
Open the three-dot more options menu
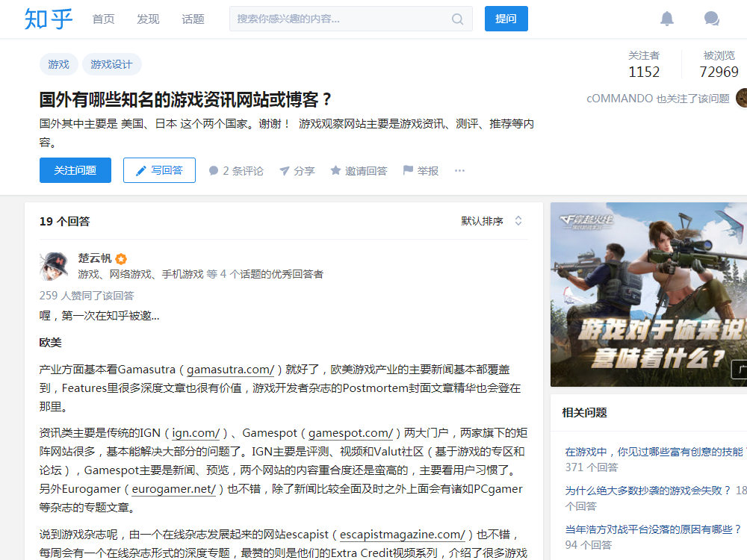tap(459, 170)
